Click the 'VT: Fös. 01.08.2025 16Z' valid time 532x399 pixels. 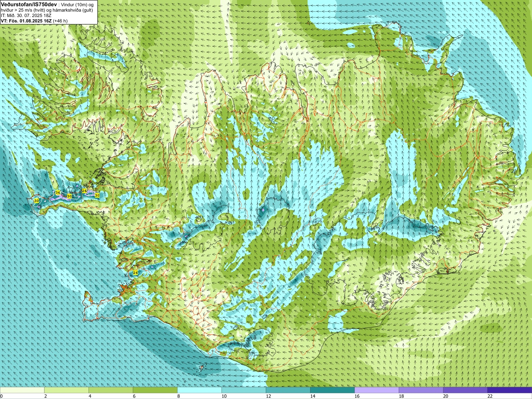click(26, 21)
